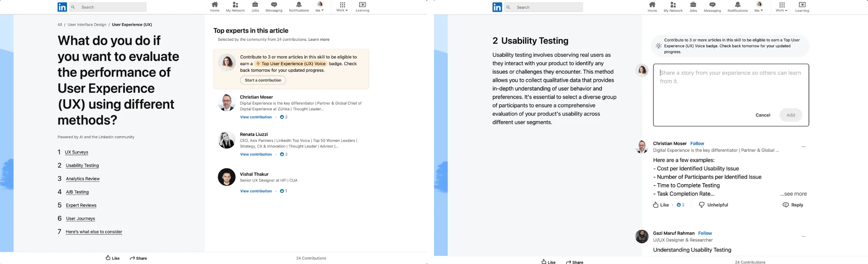
Task: Click 24 Contributions text in left footer
Action: (x=311, y=258)
